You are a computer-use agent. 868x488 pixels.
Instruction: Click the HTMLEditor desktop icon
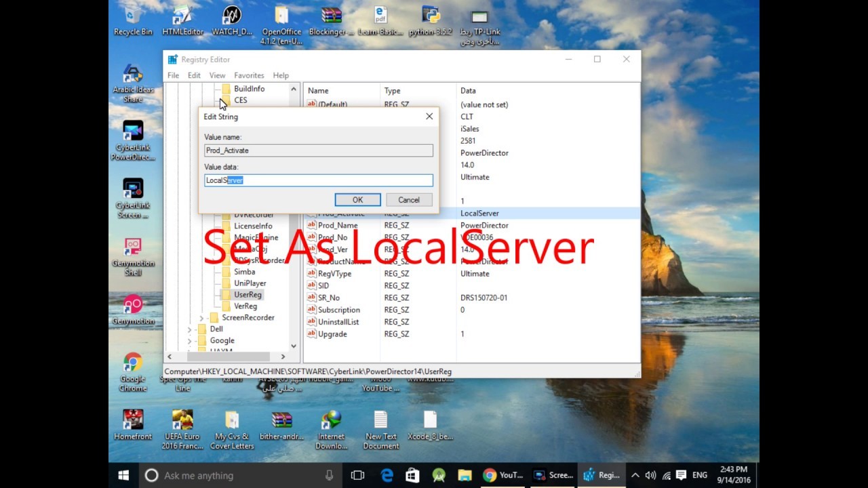pos(182,21)
